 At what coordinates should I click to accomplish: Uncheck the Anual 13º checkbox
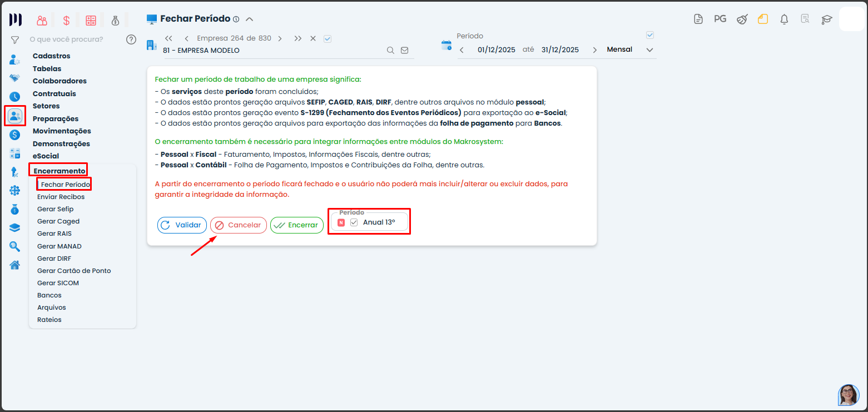(x=354, y=222)
